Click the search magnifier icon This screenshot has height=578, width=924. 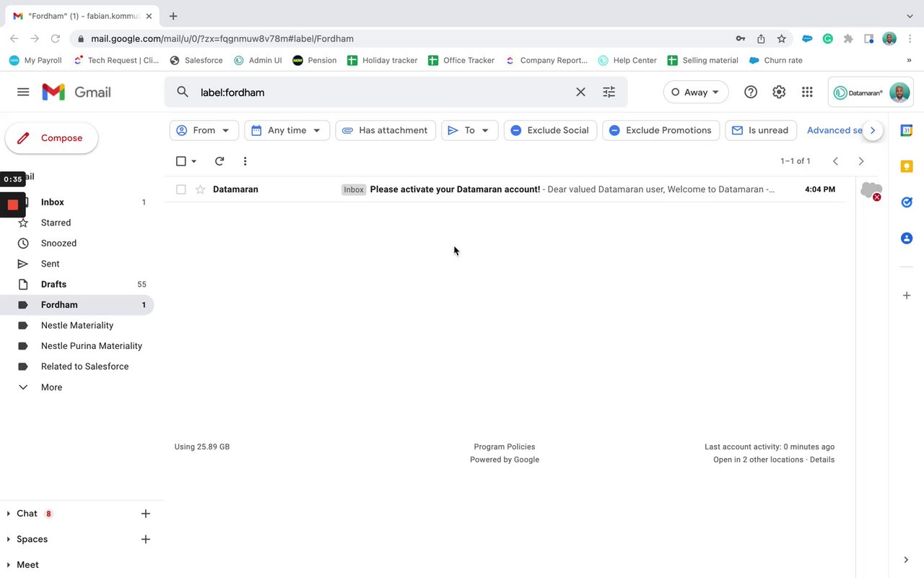click(183, 92)
